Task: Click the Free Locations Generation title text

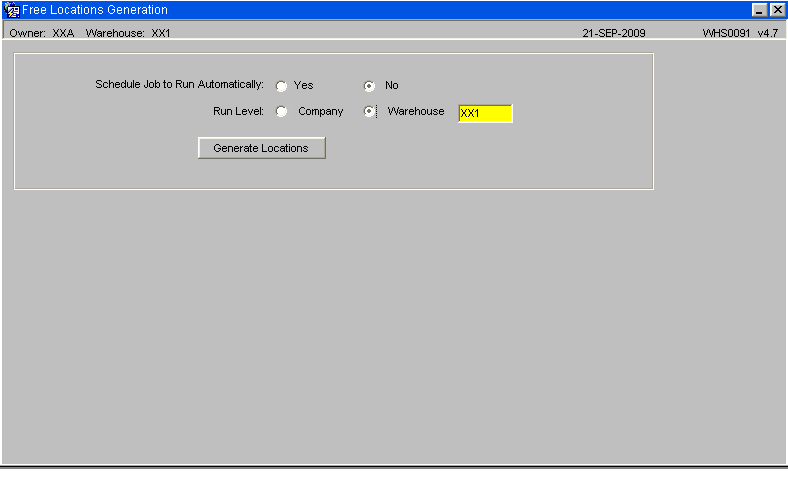Action: click(95, 10)
